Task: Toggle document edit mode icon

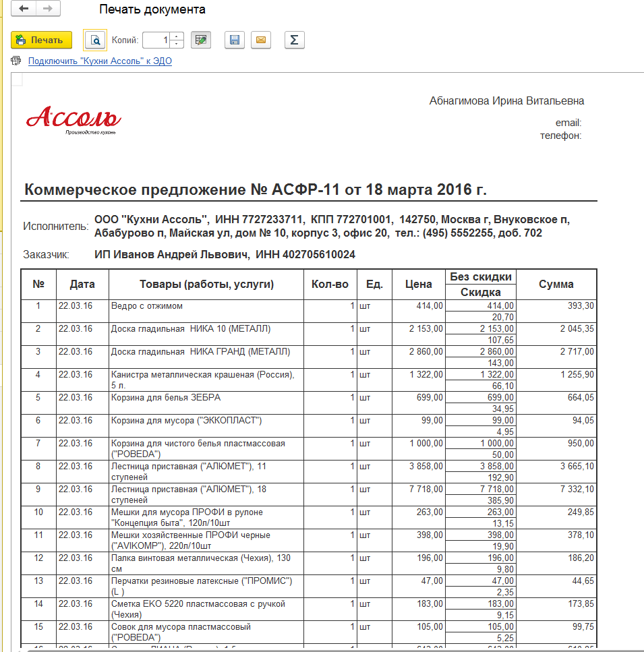Action: click(x=200, y=40)
